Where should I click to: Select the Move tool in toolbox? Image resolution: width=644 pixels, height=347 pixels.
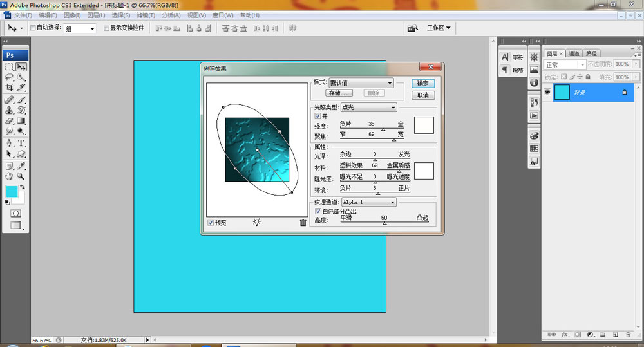21,67
